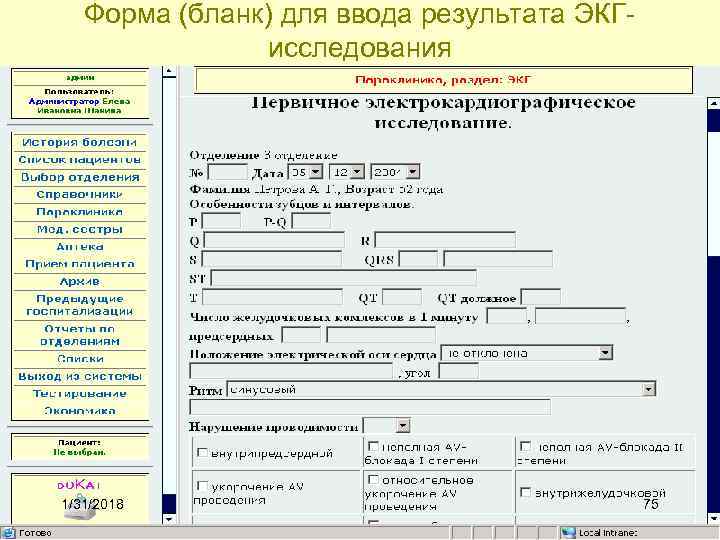
Task: Open Предыдущие госпитализации link
Action: click(x=79, y=305)
